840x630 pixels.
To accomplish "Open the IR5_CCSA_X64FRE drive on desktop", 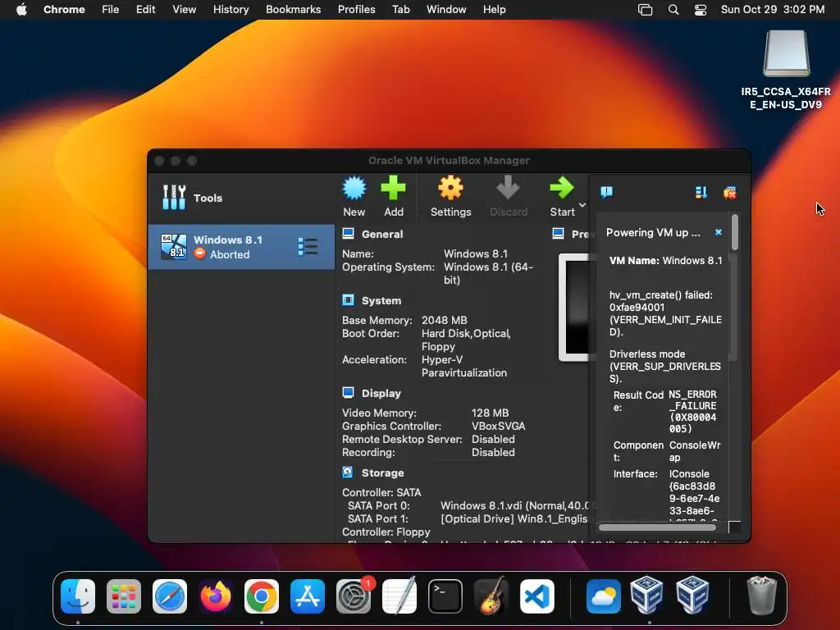I will click(x=786, y=69).
